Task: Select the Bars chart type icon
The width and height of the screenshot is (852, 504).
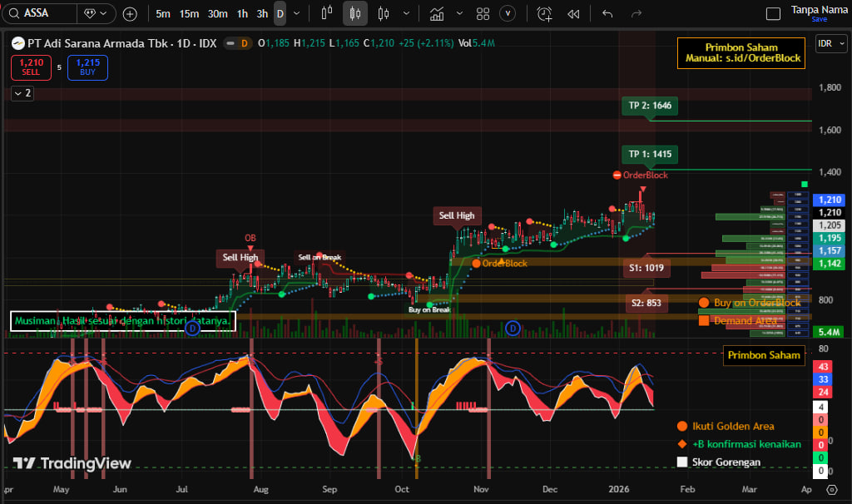Action: tap(327, 13)
